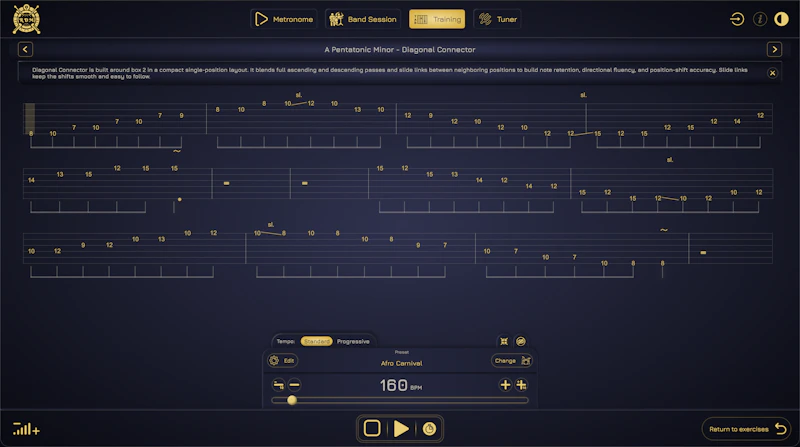Image resolution: width=800 pixels, height=447 pixels.
Task: Open the app logo emblem
Action: coord(27,19)
